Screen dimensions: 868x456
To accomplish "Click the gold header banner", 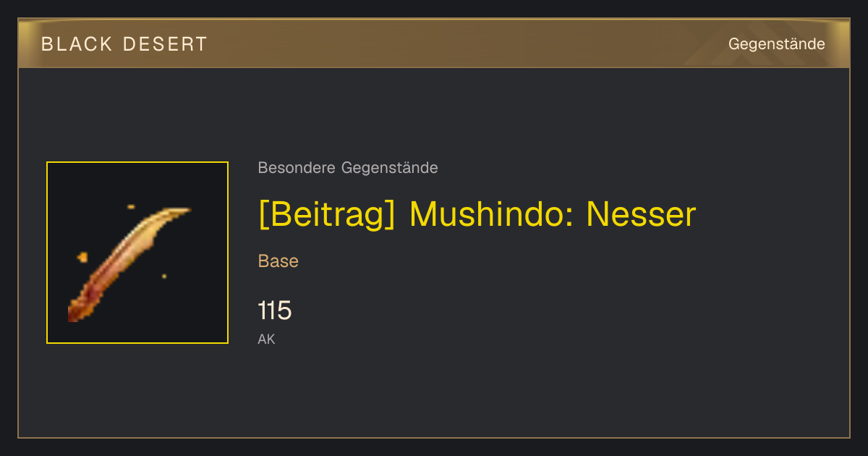I will (434, 43).
